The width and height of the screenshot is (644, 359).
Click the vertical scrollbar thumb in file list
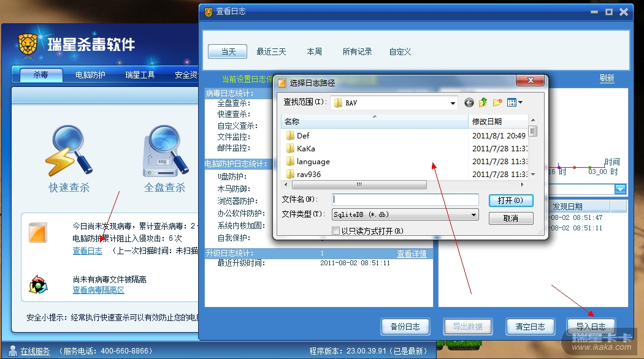pos(533,131)
